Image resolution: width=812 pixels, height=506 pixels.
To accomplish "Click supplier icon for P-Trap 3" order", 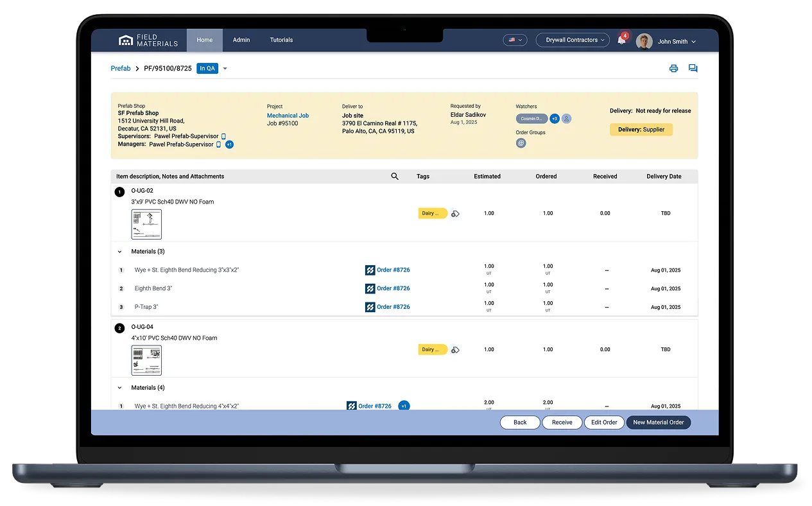I will pos(370,308).
